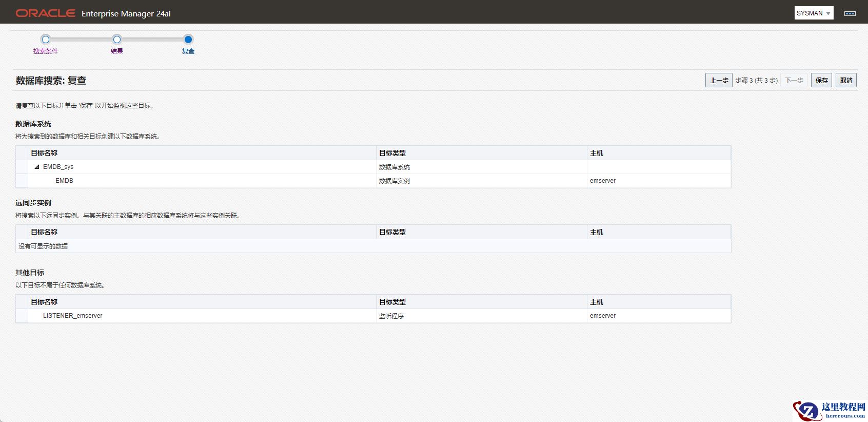The height and width of the screenshot is (422, 868).
Task: Click 保存 to save the targets
Action: click(x=821, y=80)
